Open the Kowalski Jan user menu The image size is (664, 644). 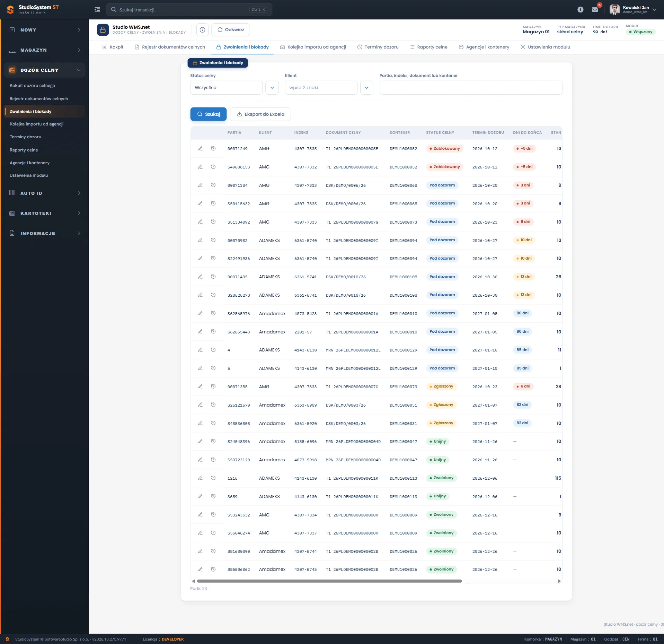pyautogui.click(x=633, y=10)
